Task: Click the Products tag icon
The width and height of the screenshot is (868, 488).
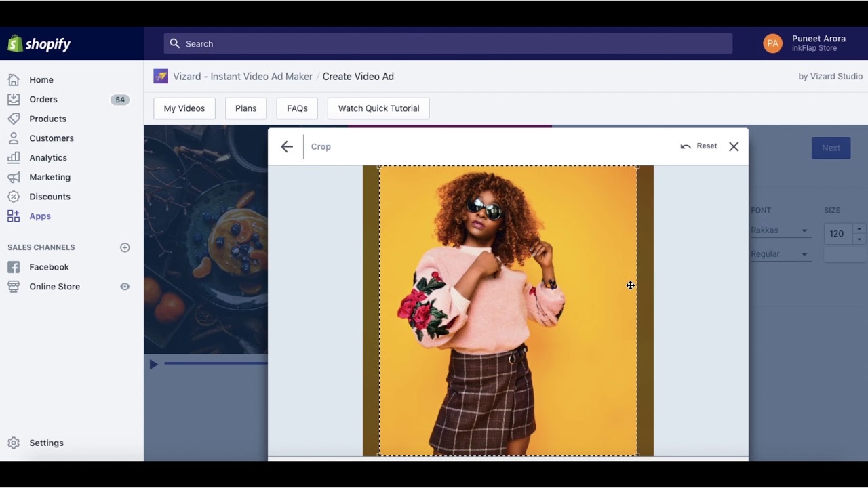Action: [x=14, y=119]
